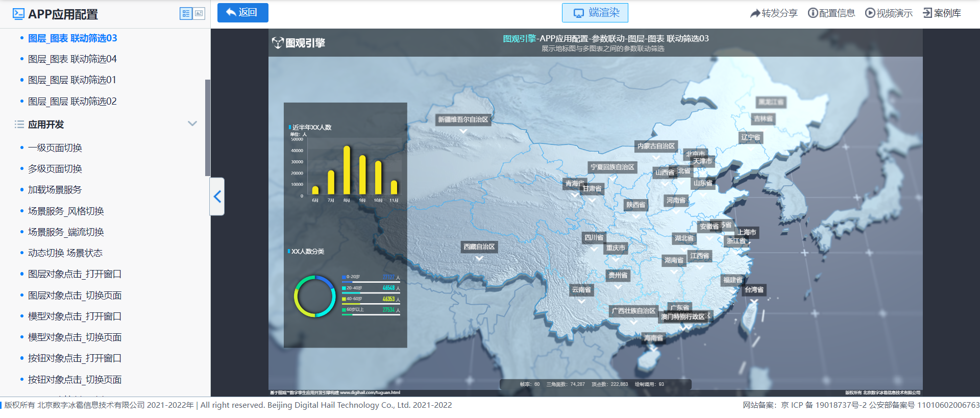Viewport: 980px width, 418px height.
Task: Open 图层_图表 联动筛选04 example
Action: coord(72,59)
